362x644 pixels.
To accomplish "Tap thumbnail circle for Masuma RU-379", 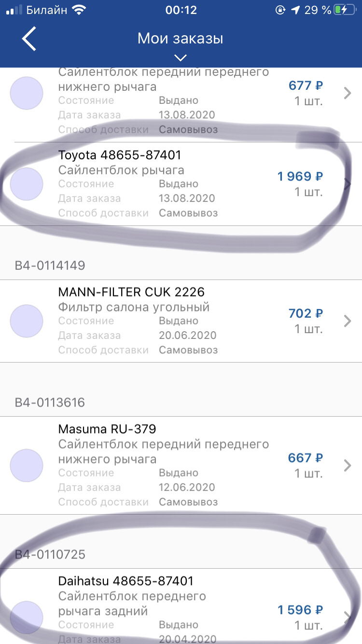I will coord(27,465).
